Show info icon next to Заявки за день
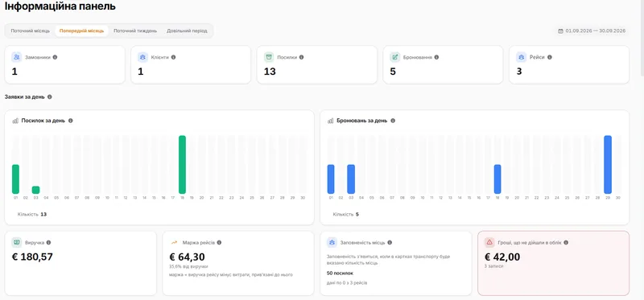 click(x=50, y=97)
